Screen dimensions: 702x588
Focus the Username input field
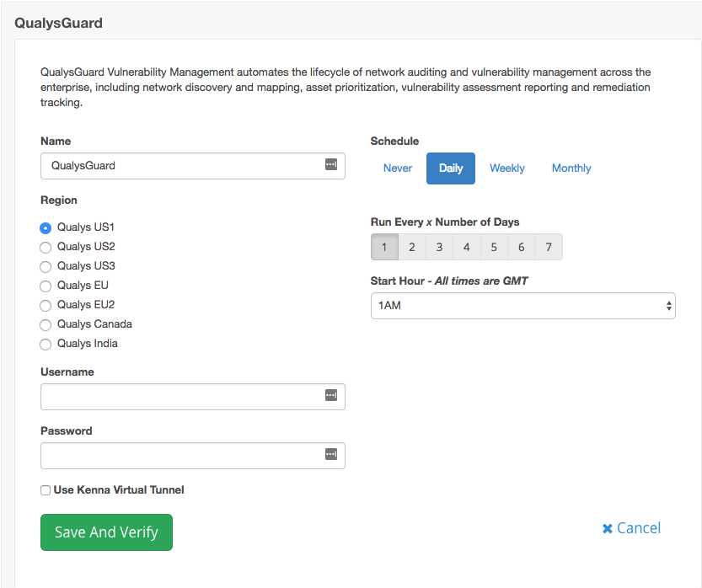tap(181, 396)
